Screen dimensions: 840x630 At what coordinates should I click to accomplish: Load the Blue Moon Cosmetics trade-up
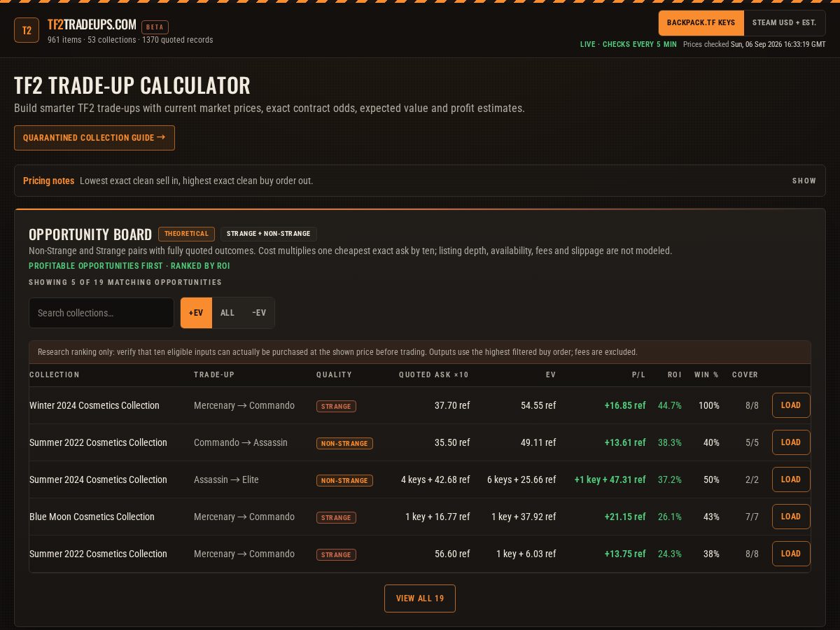tap(791, 517)
